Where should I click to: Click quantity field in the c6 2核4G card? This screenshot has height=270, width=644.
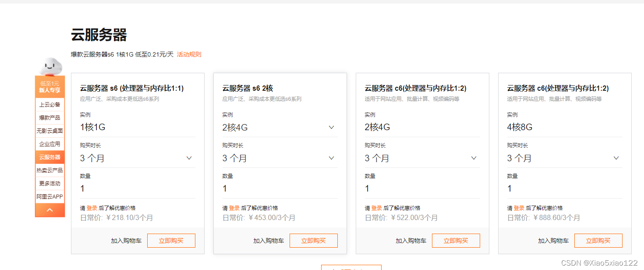pos(422,189)
